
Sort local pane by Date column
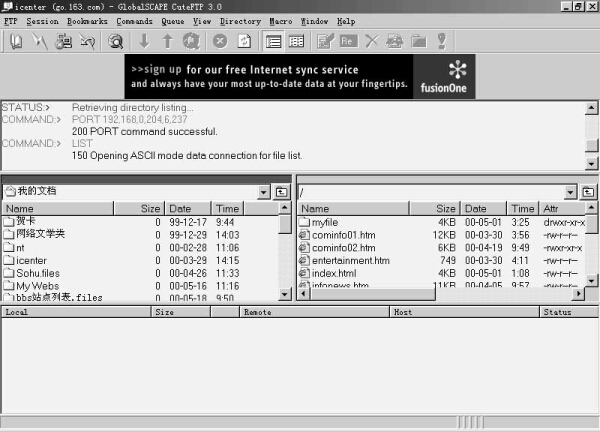pyautogui.click(x=188, y=209)
